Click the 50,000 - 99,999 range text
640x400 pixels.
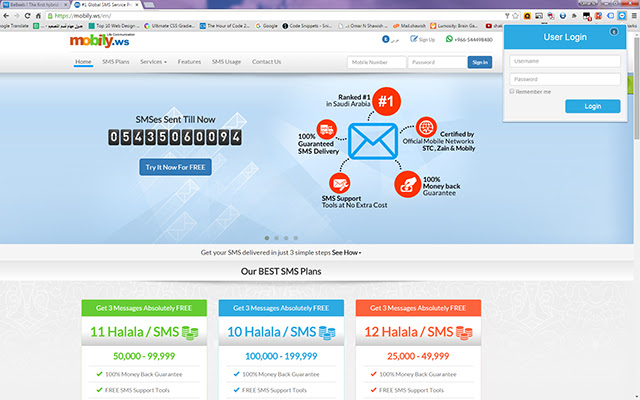[x=144, y=356]
